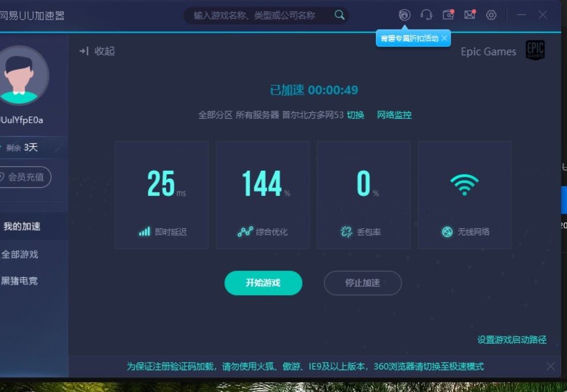Click the packet loss icon beside 丢包率
Screen dimensions: 567x392
coord(346,232)
